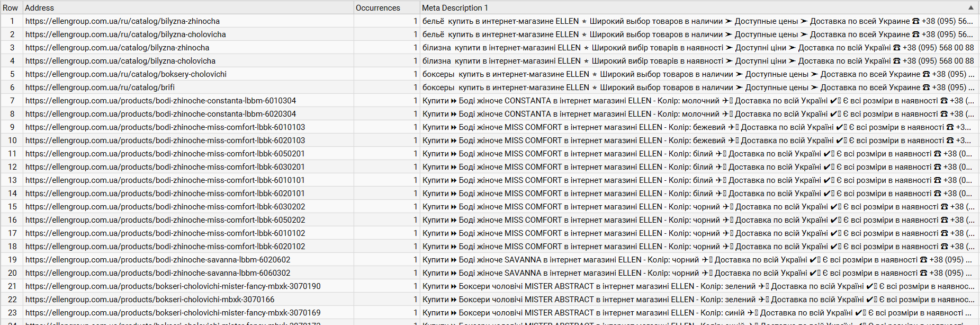Select address miss-comfort-lbbk-6020103
Image resolution: width=980 pixels, height=325 pixels.
(188, 140)
